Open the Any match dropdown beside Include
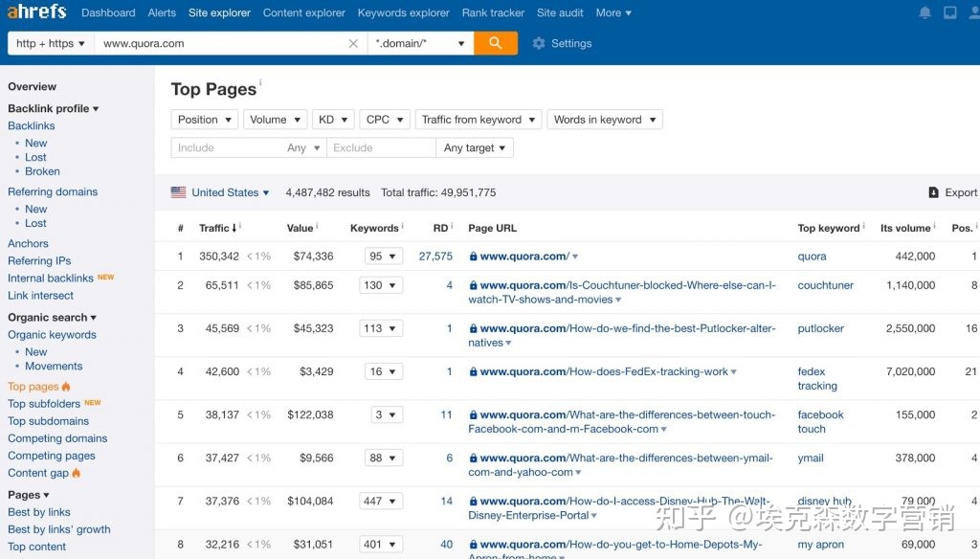This screenshot has width=980, height=559. 303,147
